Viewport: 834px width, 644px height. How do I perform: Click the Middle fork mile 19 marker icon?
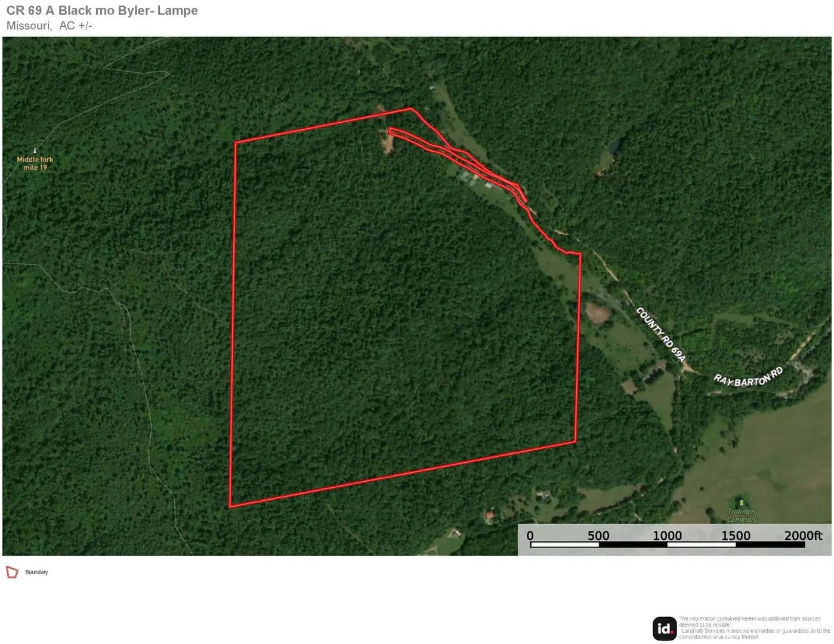click(x=35, y=151)
